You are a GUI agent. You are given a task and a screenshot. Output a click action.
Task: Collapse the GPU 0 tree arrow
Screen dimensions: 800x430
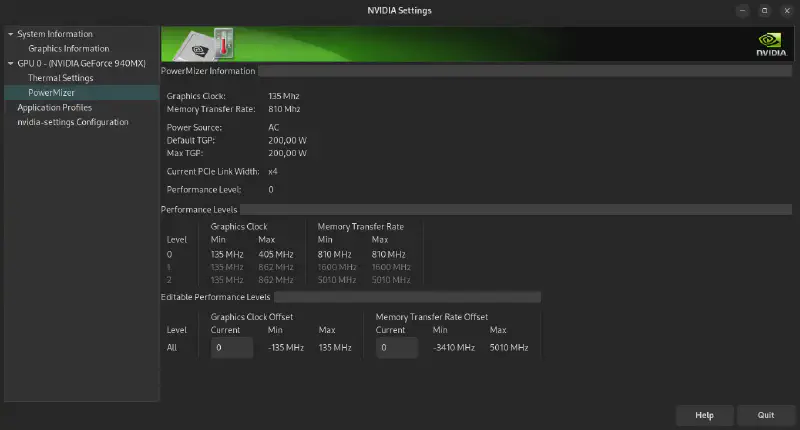10,63
